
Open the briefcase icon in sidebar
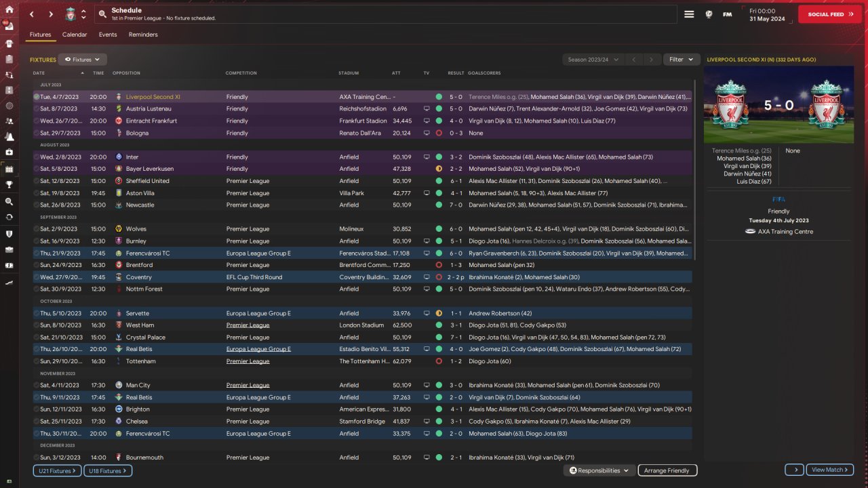9,249
